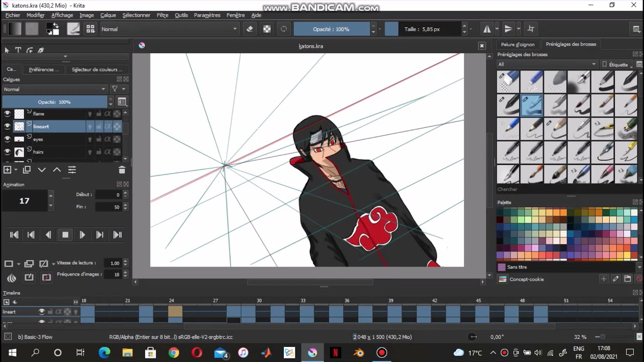The height and width of the screenshot is (362, 644).
Task: Increase the current frame number
Action: pos(50,195)
